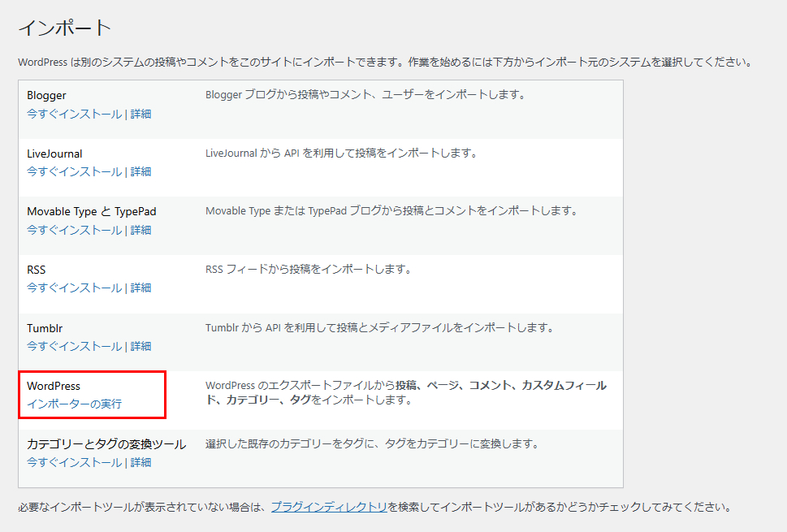Viewport: 787px width, 532px height.
Task: Select the LiveJournal importer title
Action: point(54,154)
